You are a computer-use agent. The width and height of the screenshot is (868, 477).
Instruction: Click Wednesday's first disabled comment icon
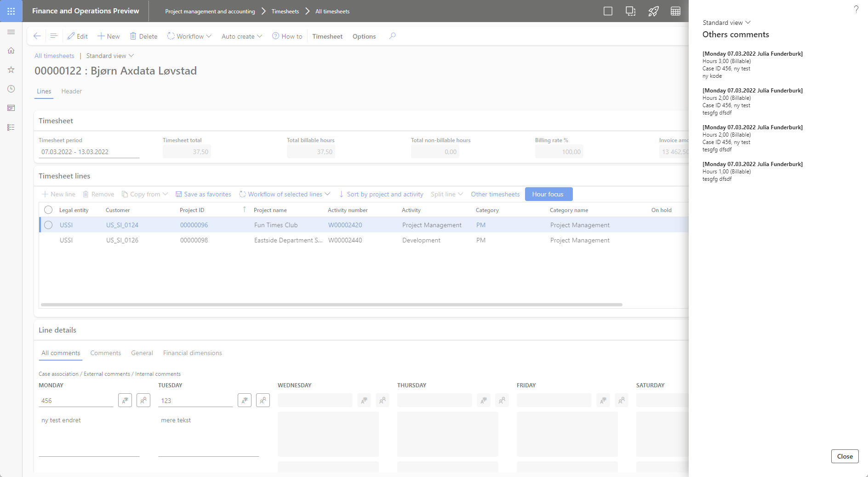click(x=364, y=400)
